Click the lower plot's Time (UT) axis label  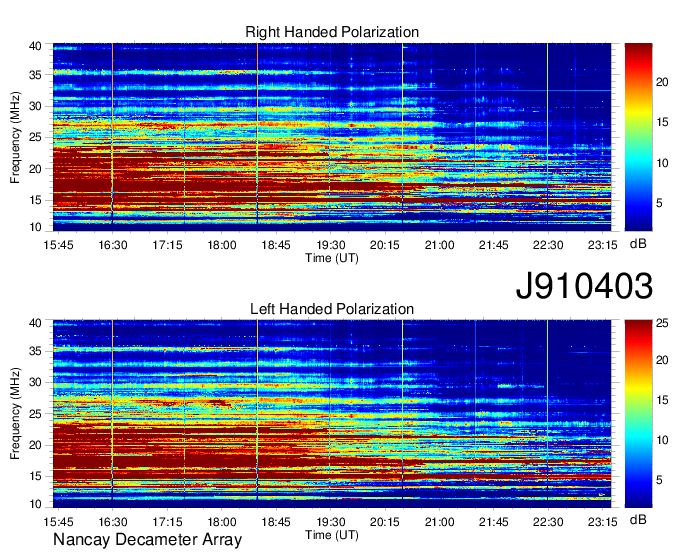coord(332,535)
